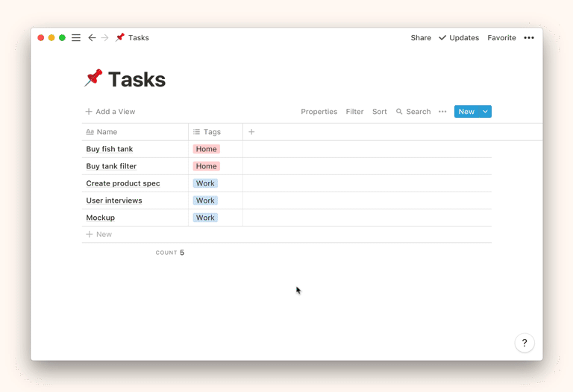Toggle Favorite for this page

tap(501, 38)
